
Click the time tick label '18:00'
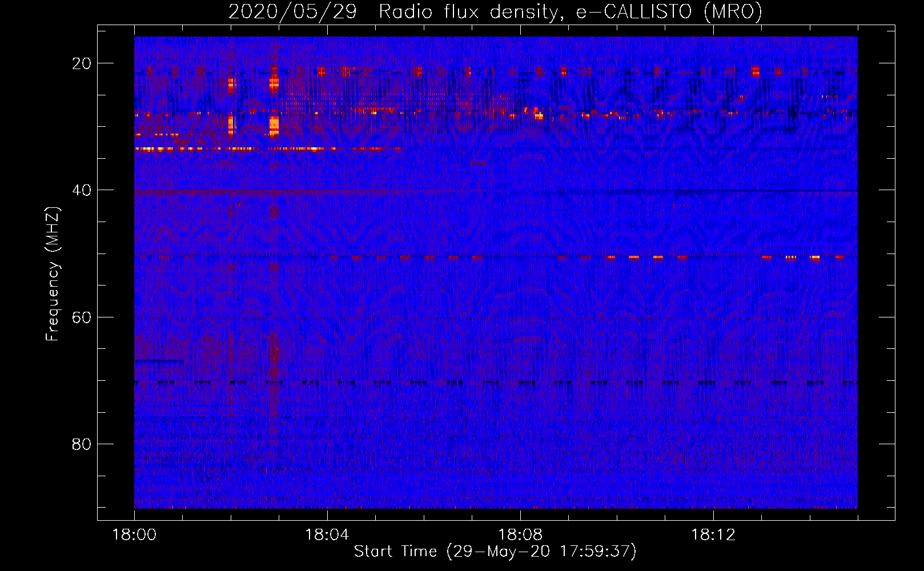[134, 535]
